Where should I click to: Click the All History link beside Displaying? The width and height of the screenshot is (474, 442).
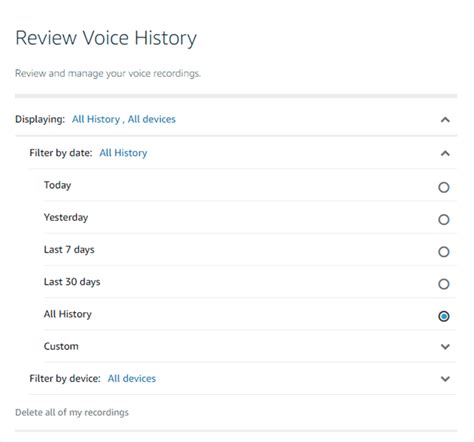tap(96, 119)
